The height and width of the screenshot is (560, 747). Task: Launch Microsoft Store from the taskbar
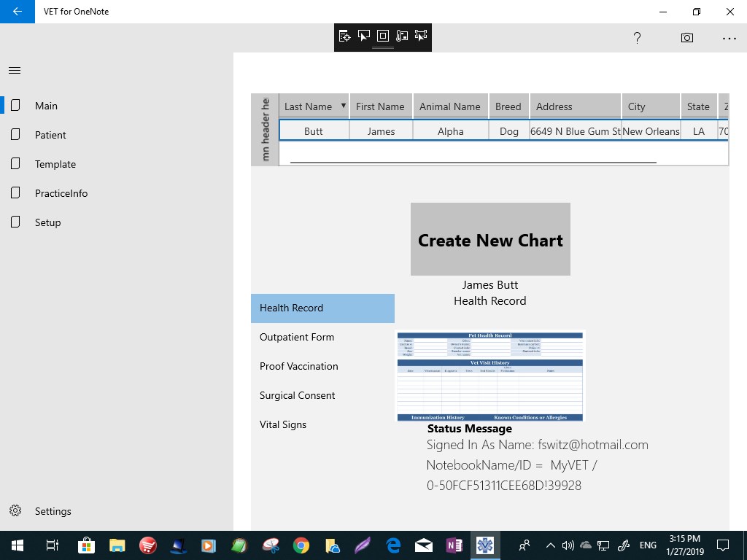pos(86,545)
